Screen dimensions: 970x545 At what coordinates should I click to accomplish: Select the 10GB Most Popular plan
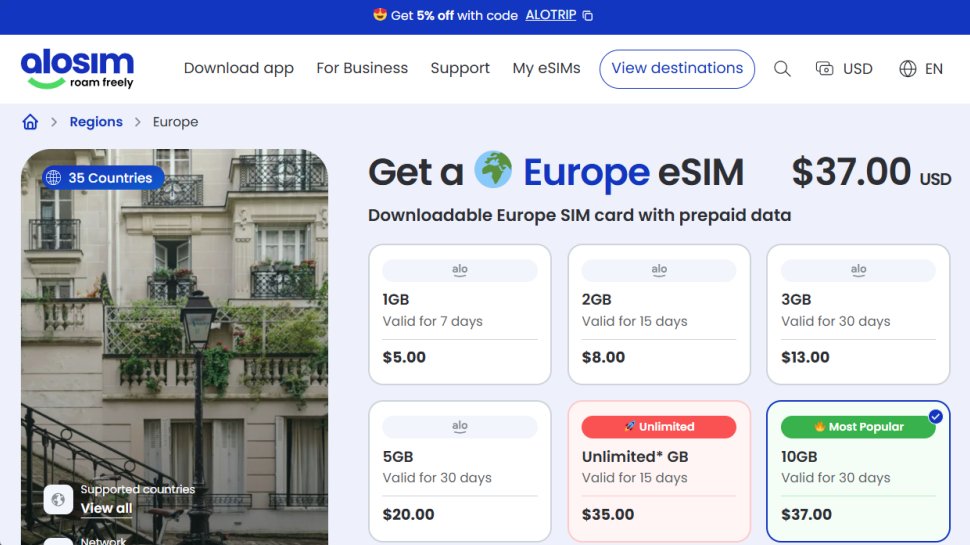pyautogui.click(x=857, y=470)
